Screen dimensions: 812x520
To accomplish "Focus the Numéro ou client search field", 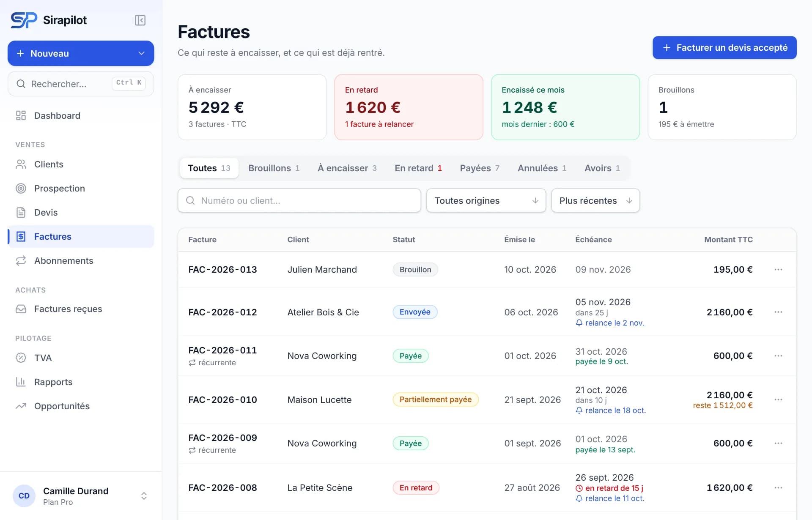I will click(x=299, y=200).
